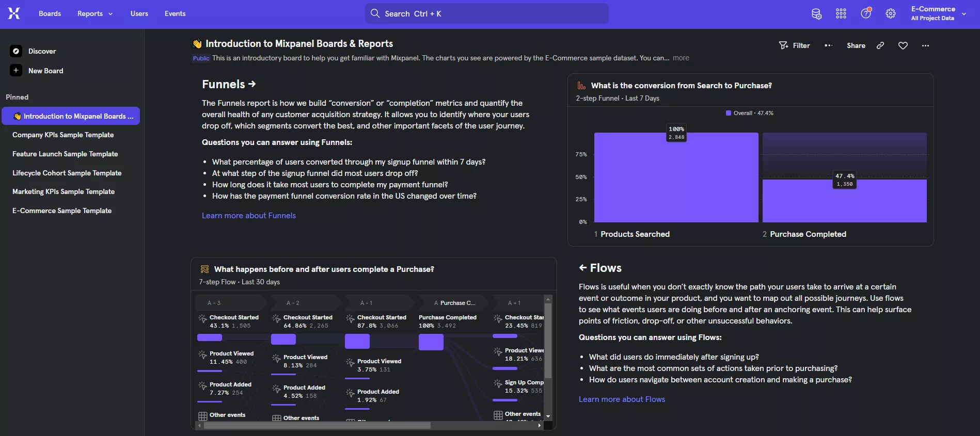
Task: Open the help icon with notification dot
Action: 866,13
